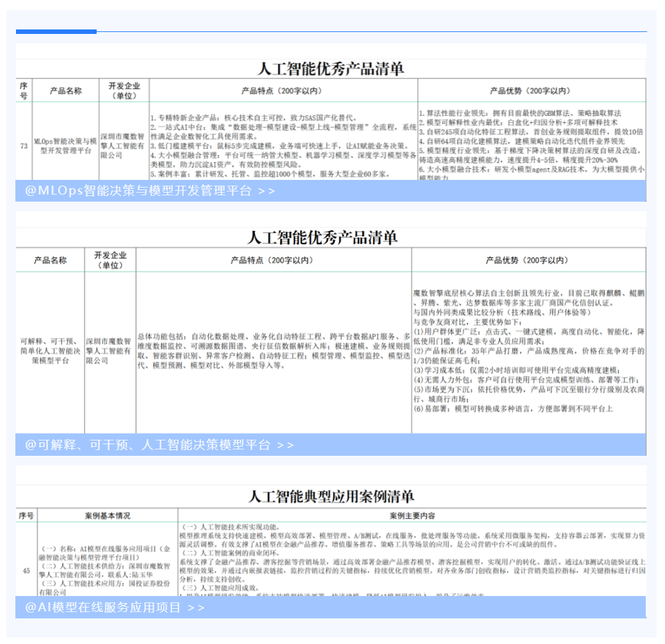
Task: Click the line 1. 算法性能行业领先
Action: [520, 113]
